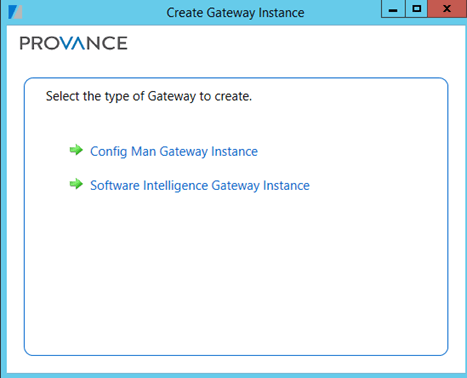Click the 'Create Gateway Instance' title text

click(x=235, y=13)
